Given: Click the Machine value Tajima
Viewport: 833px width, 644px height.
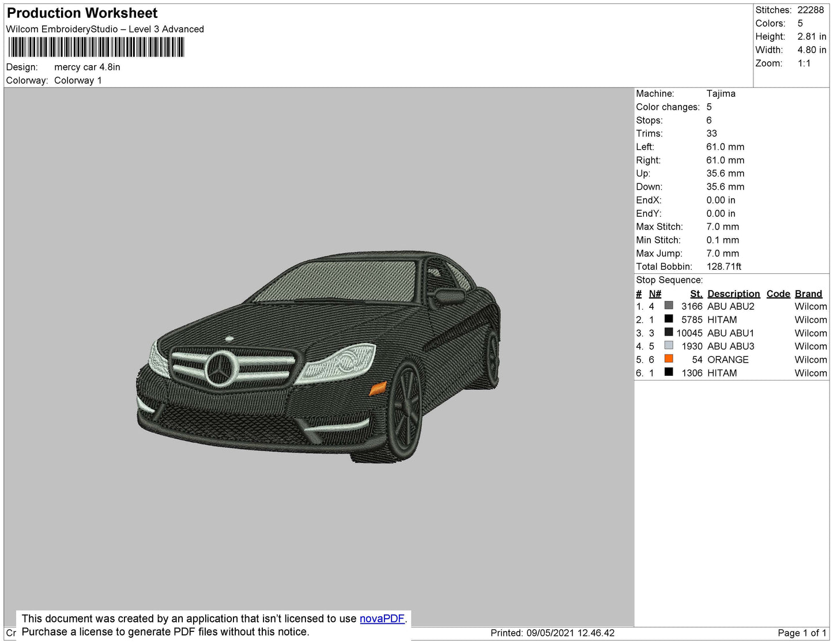Looking at the screenshot, I should pyautogui.click(x=721, y=93).
